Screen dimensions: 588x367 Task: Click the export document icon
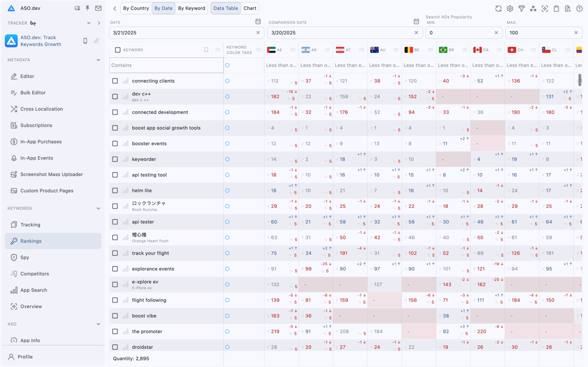pyautogui.click(x=568, y=9)
